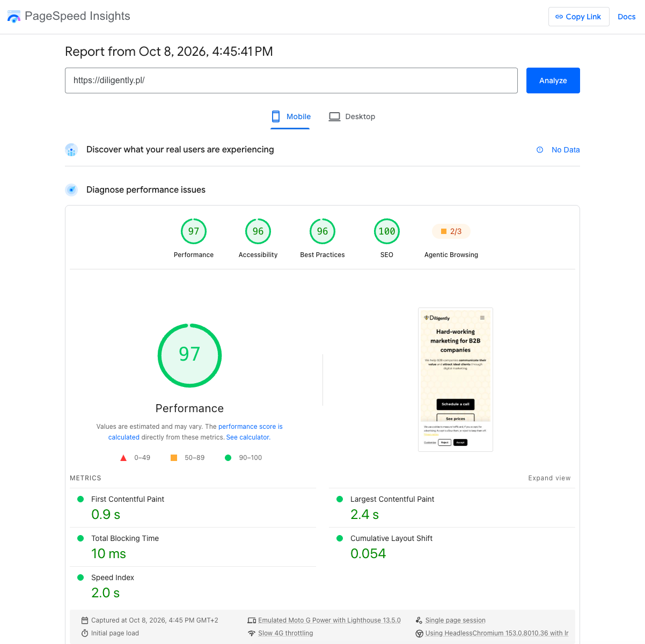Click the device icon beside Emulated Moto G Power
This screenshot has height=644, width=645.
[x=252, y=620]
